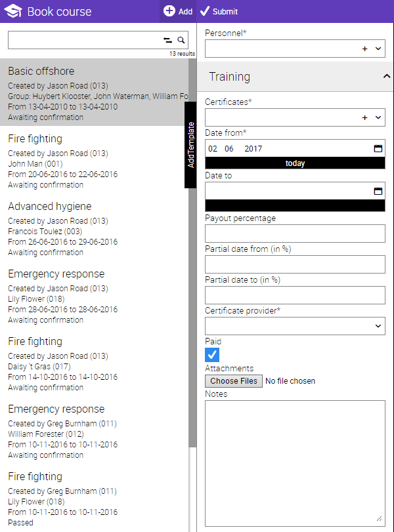Click the graduation cap Book course icon
The width and height of the screenshot is (394, 532).
[x=14, y=11]
